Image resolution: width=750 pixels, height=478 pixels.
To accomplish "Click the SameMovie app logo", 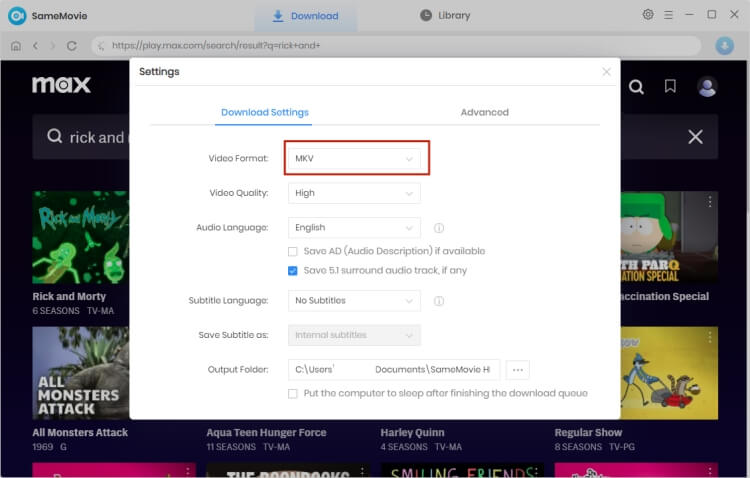I will click(x=17, y=16).
